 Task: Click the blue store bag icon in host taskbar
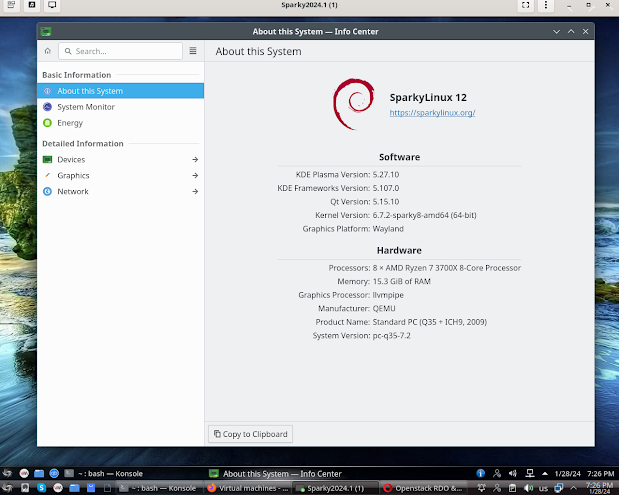(x=91, y=488)
